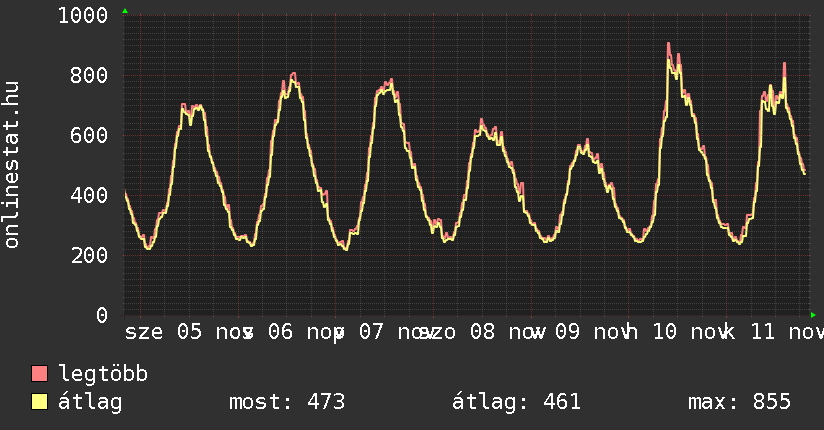Click the red legtöbb legend swatch
Screen dimensions: 824x430
click(x=40, y=374)
